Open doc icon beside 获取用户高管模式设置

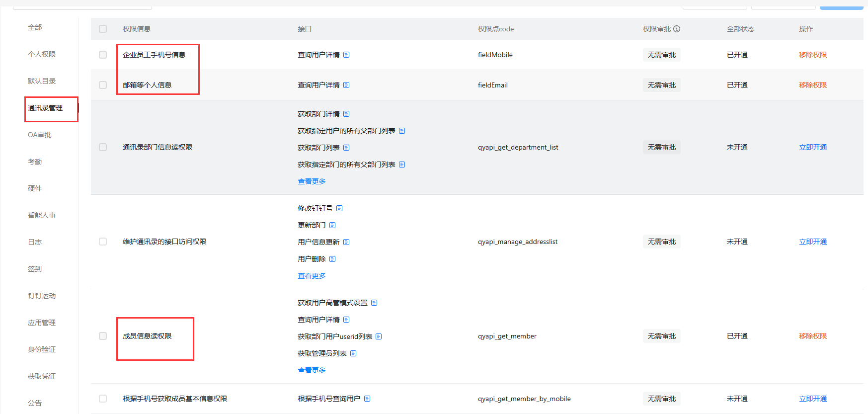pyautogui.click(x=374, y=303)
